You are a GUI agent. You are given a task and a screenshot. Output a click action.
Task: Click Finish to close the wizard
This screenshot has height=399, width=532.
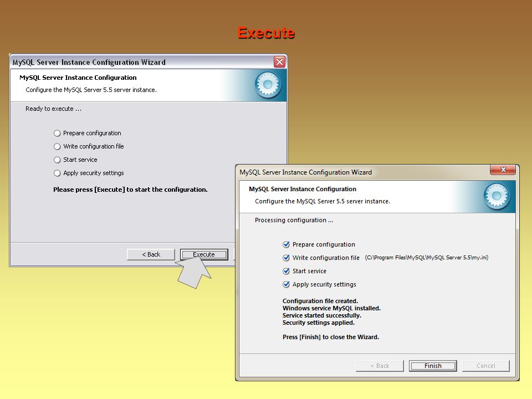point(433,366)
